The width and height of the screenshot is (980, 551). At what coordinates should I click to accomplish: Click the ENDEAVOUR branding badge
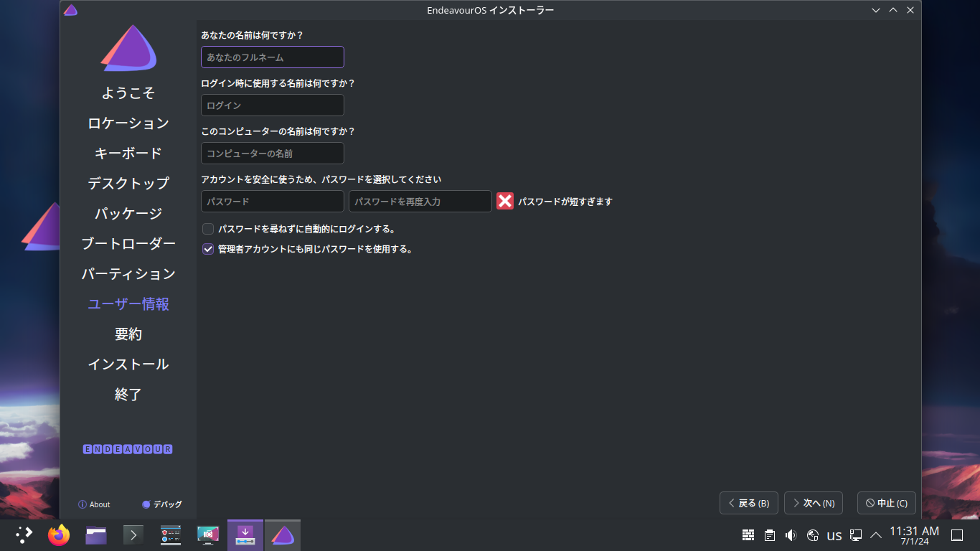[x=128, y=449]
